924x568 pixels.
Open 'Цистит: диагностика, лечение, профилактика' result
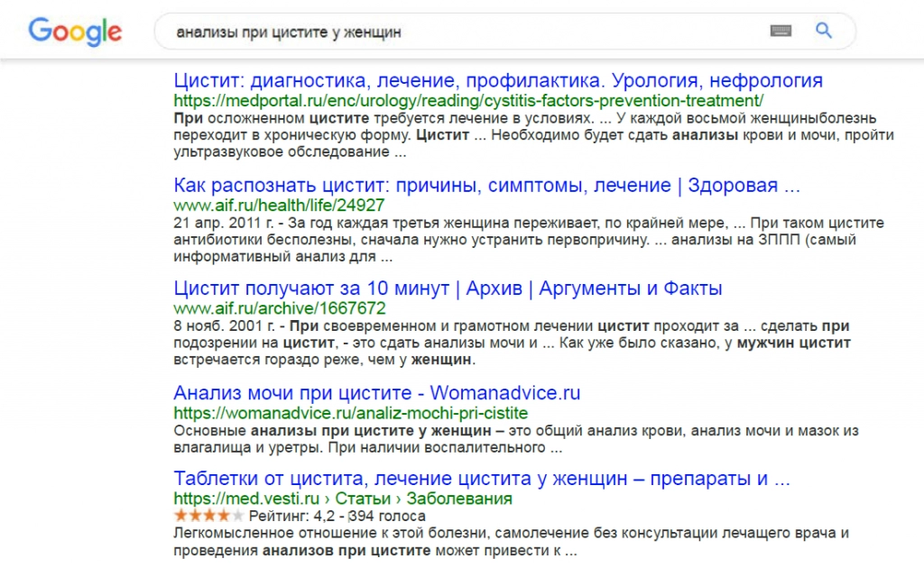(x=498, y=80)
